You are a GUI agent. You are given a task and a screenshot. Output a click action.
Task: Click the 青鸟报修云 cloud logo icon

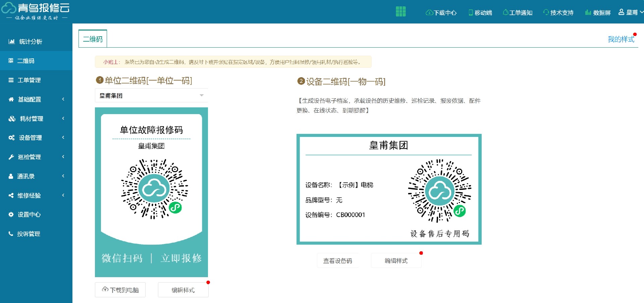[x=9, y=8]
